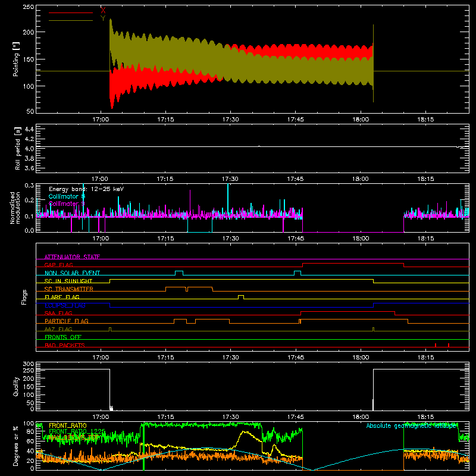This screenshot has height=476, width=476.
Task: Click the '4.4' Roll period axis value
Action: [29, 129]
